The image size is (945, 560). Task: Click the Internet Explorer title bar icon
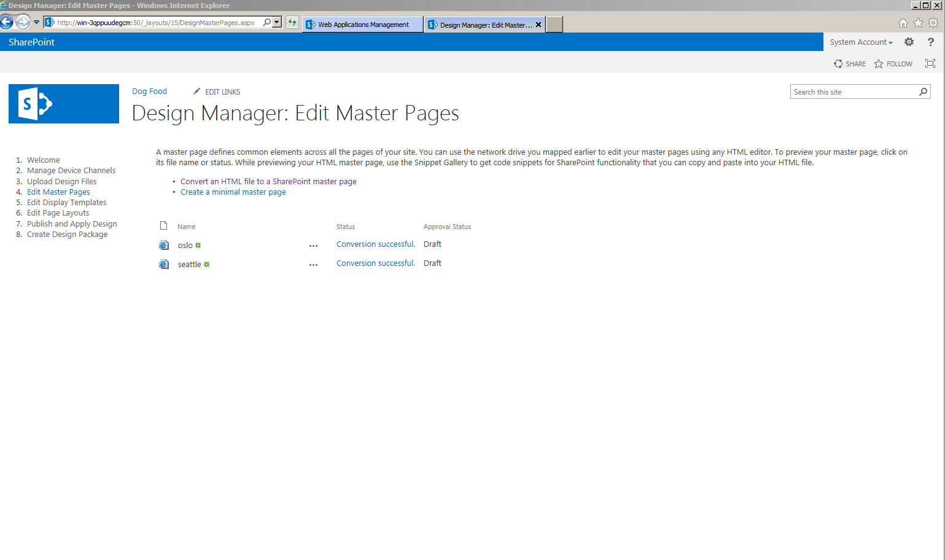4,6
